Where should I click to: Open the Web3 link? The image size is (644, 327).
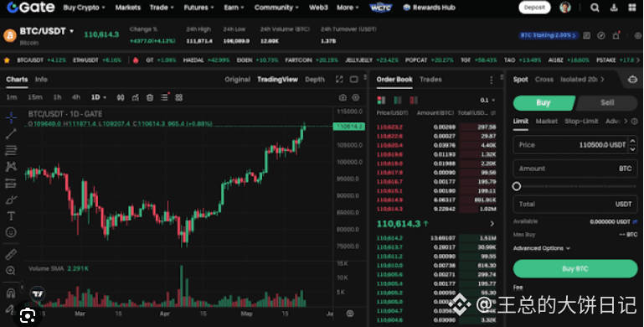(318, 8)
